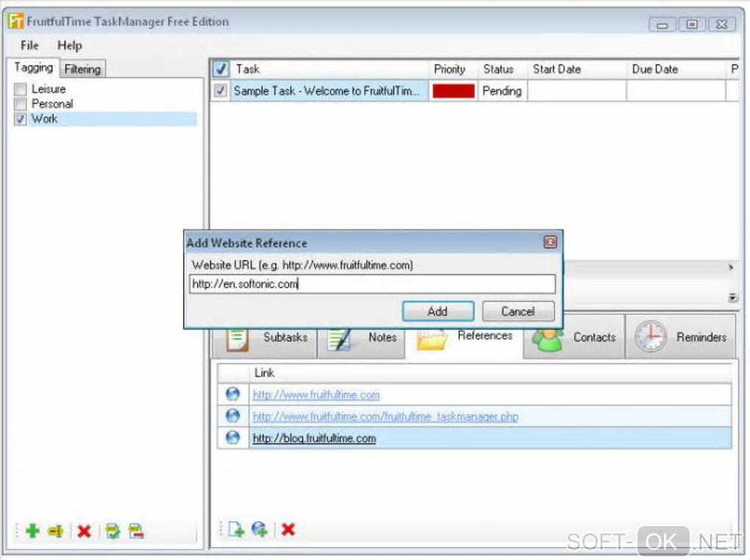Click globe icon beside blog.fruitfultime.com link
Screen dimensions: 750x560
(233, 437)
